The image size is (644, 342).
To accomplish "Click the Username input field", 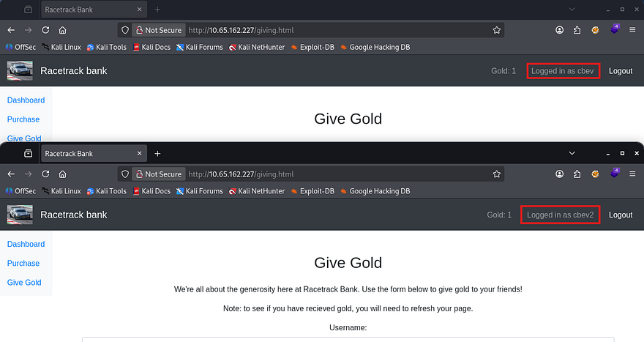I will 348,339.
